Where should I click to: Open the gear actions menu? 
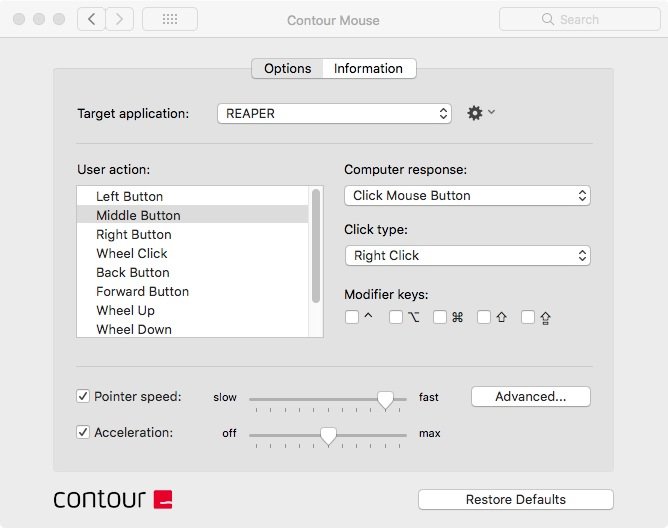click(481, 113)
